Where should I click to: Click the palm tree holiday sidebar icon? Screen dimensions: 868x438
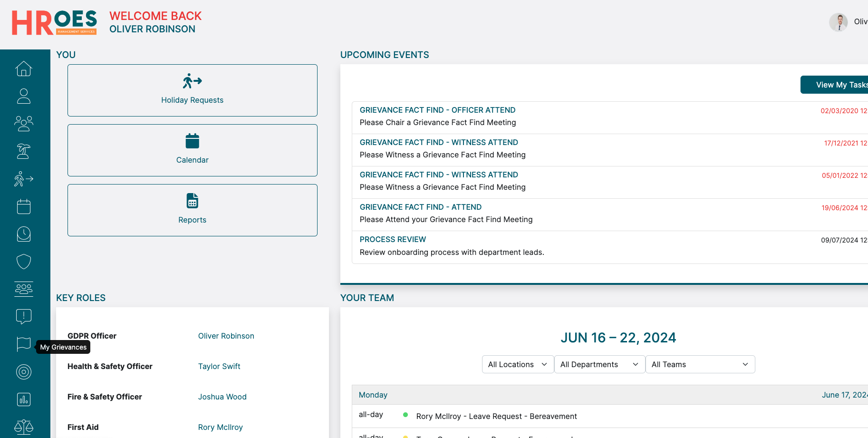pos(24,151)
